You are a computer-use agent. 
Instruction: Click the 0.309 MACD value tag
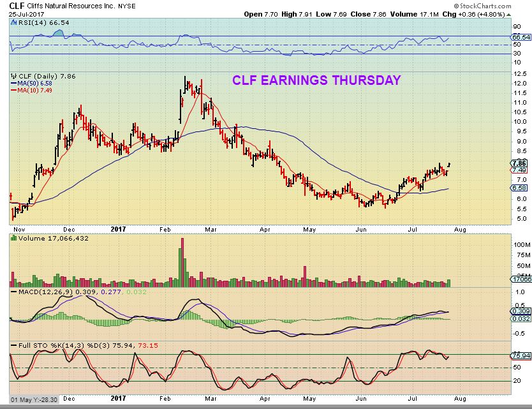521,311
